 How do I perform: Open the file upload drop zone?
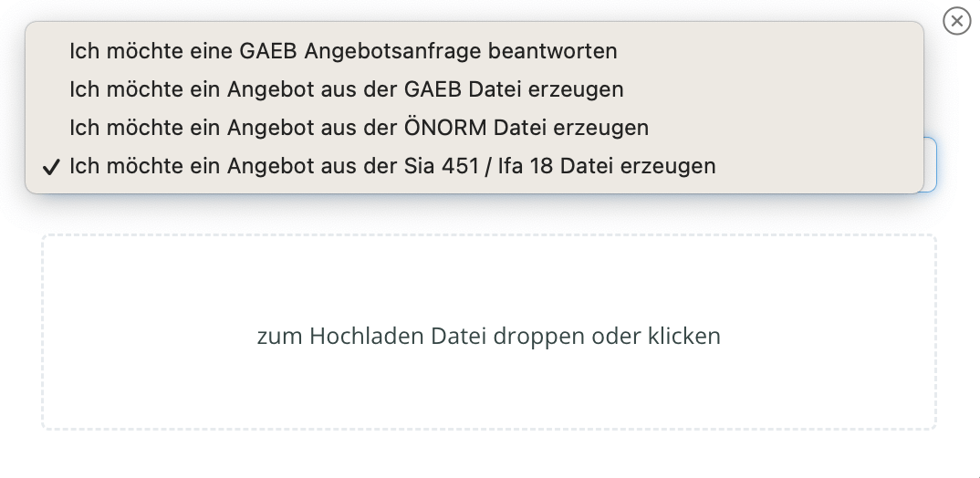489,332
